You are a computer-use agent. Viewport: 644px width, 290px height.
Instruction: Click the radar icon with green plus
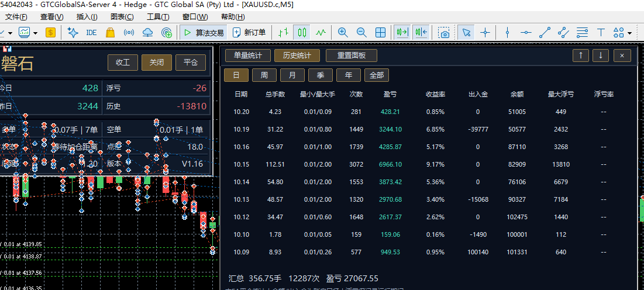[x=166, y=33]
